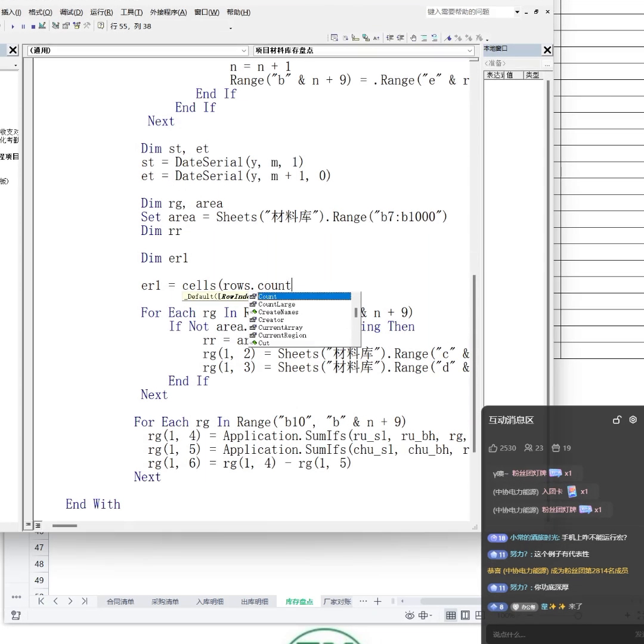Close the project explorer pane
Image resolution: width=644 pixels, height=644 pixels.
click(13, 50)
